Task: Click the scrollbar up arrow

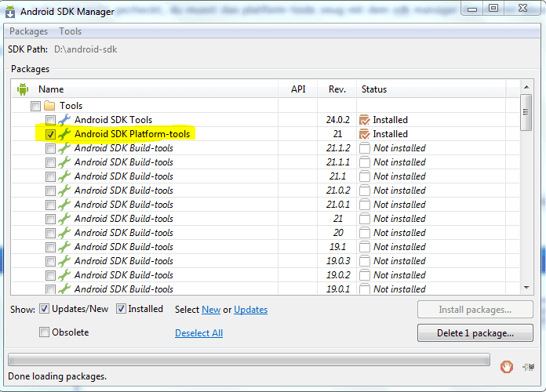Action: point(526,87)
